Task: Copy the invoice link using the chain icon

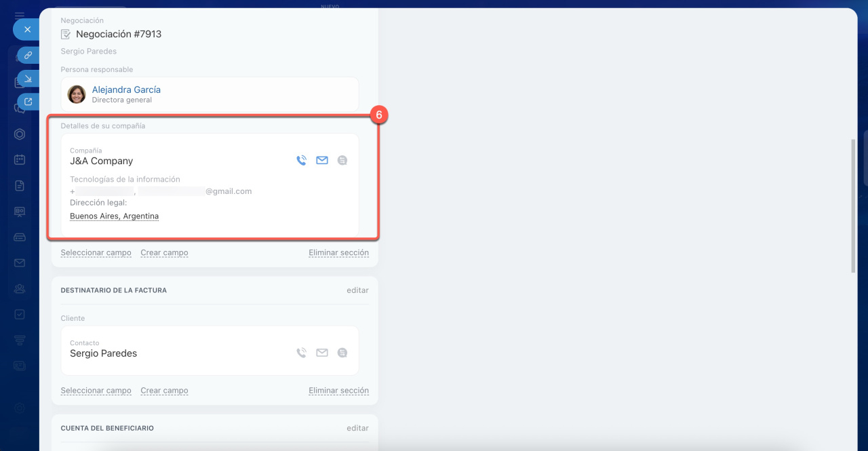Action: [x=28, y=56]
